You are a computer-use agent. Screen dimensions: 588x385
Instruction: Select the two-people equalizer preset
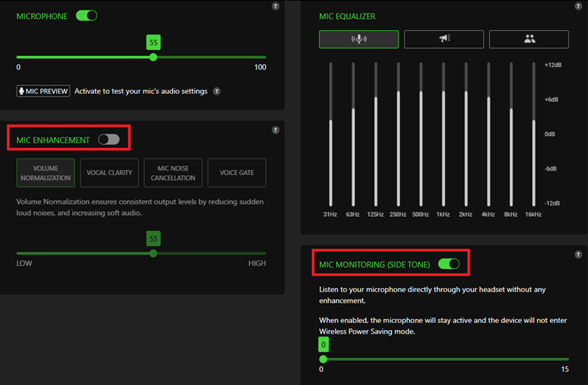coord(528,39)
